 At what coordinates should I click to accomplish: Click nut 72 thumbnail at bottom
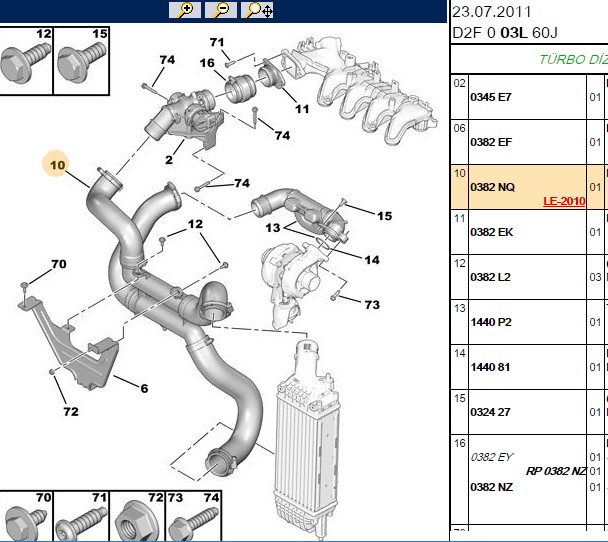138,516
